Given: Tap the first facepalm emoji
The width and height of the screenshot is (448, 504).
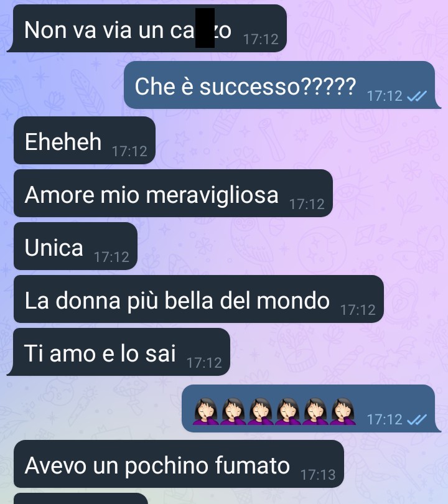Looking at the screenshot, I should [x=206, y=411].
